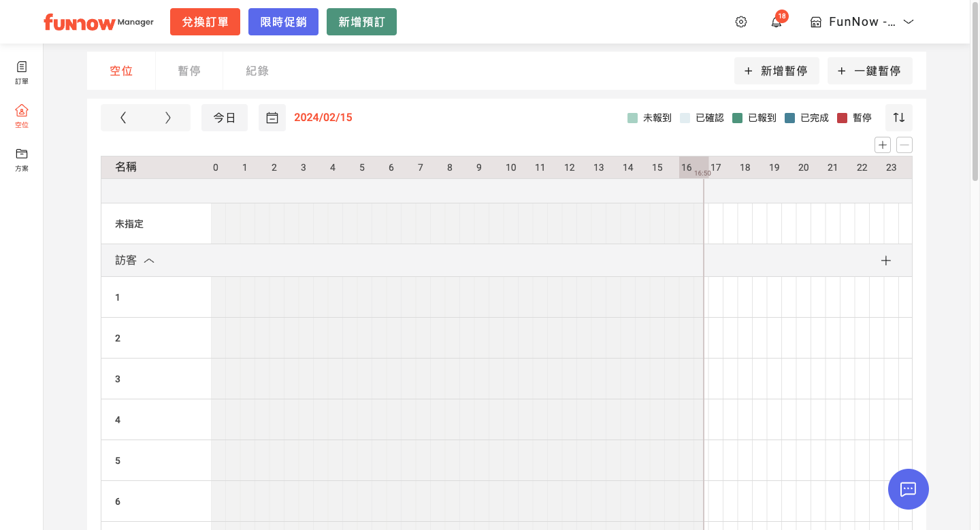
Task: Click the 已完成 legend color swatch
Action: (790, 118)
